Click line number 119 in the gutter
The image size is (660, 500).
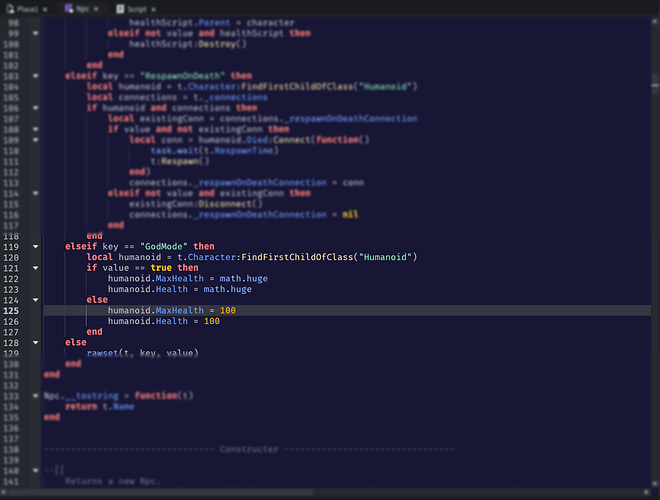click(11, 247)
